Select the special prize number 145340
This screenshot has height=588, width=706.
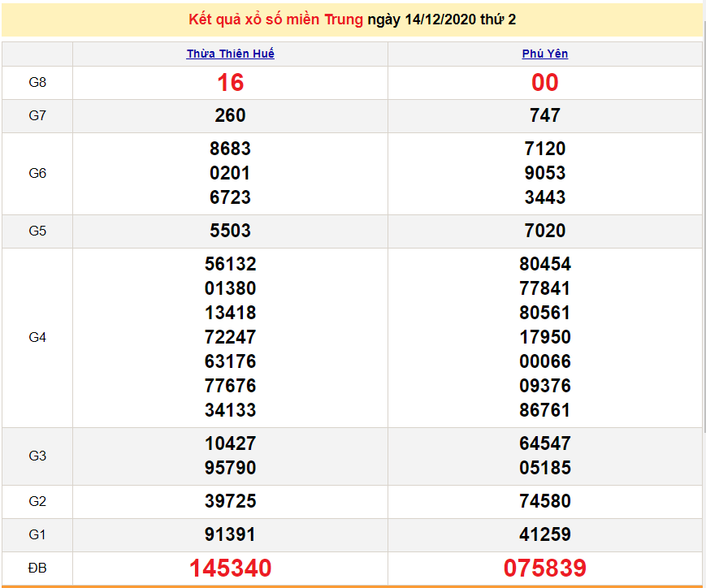click(x=231, y=568)
